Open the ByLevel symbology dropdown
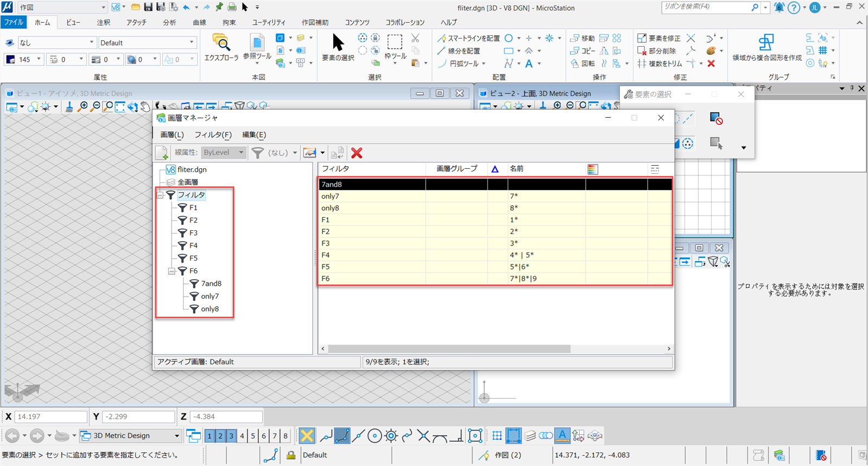This screenshot has width=868, height=466. 224,153
